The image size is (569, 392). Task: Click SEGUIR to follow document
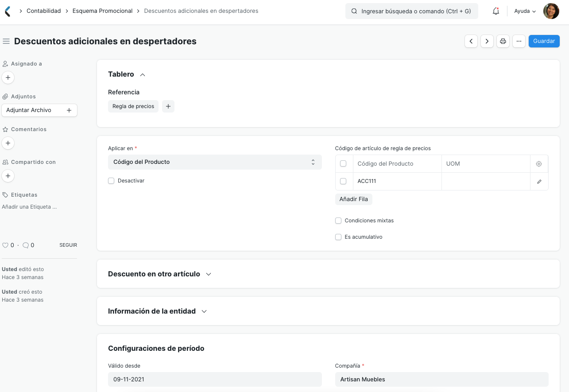pyautogui.click(x=68, y=245)
